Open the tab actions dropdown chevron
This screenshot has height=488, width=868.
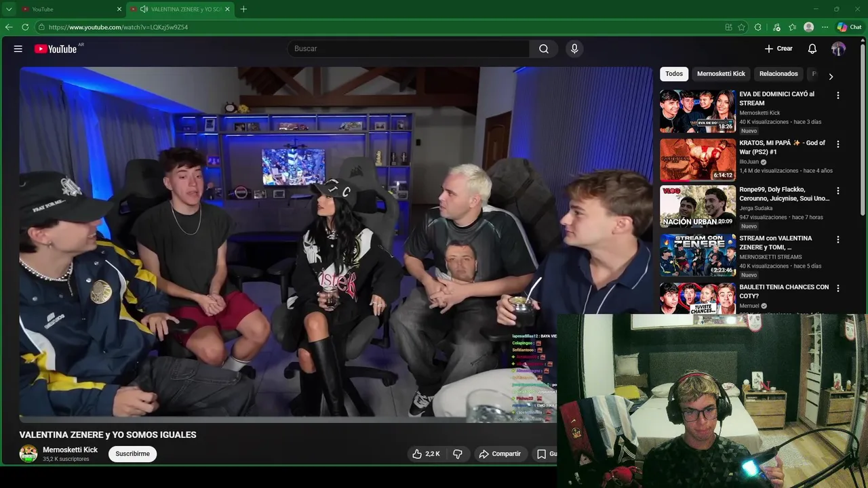pos(9,9)
